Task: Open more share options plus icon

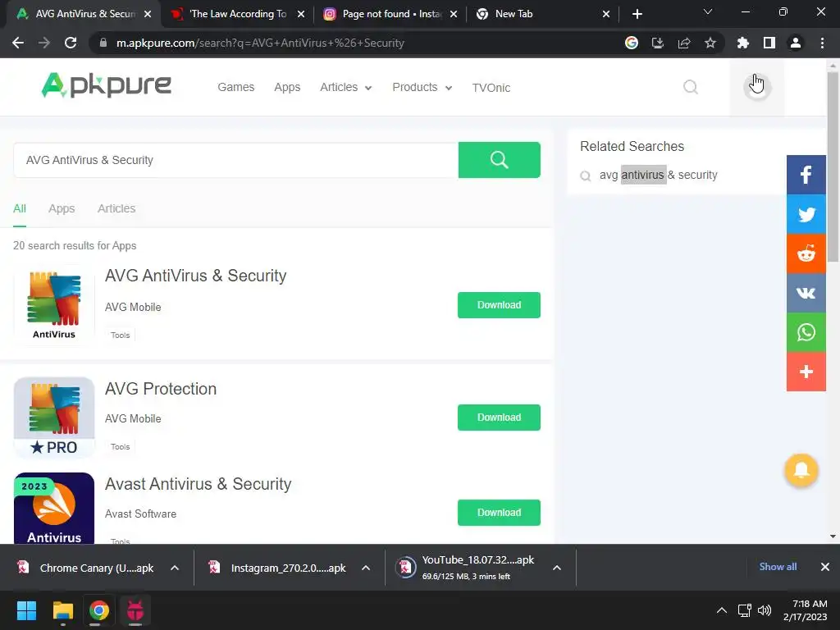Action: [x=806, y=372]
